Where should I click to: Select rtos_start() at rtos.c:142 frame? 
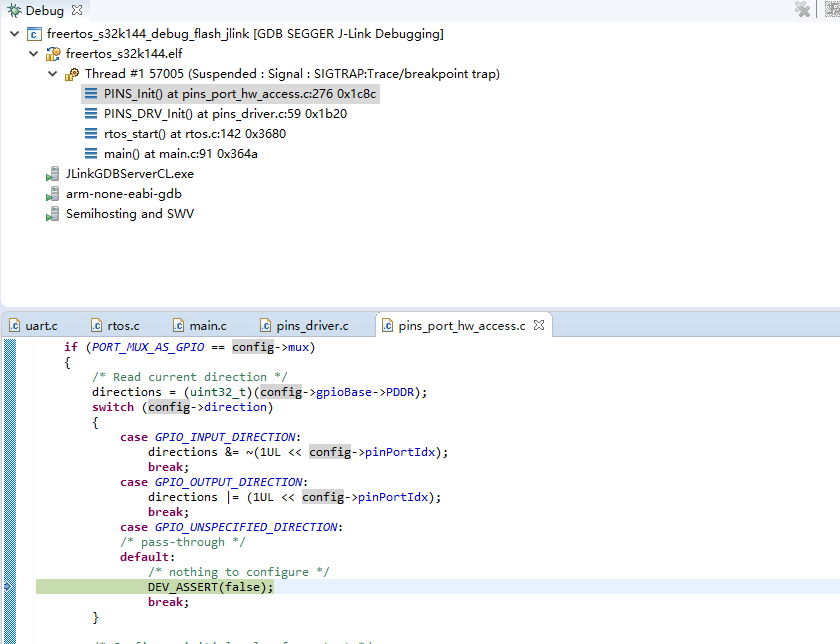point(195,133)
